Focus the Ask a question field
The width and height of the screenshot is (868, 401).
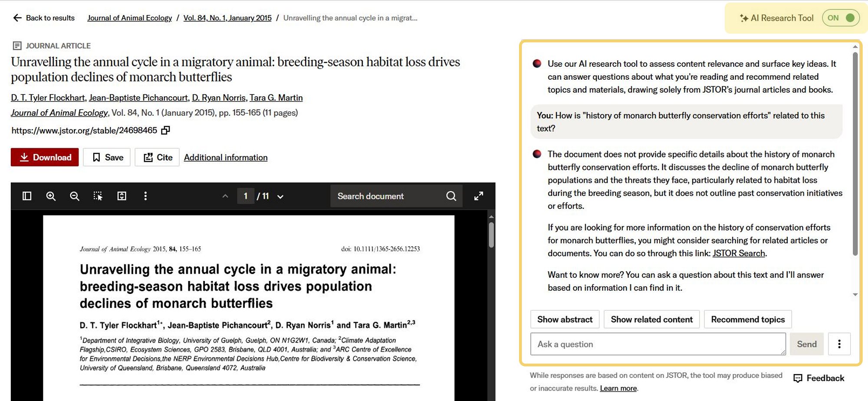click(658, 344)
